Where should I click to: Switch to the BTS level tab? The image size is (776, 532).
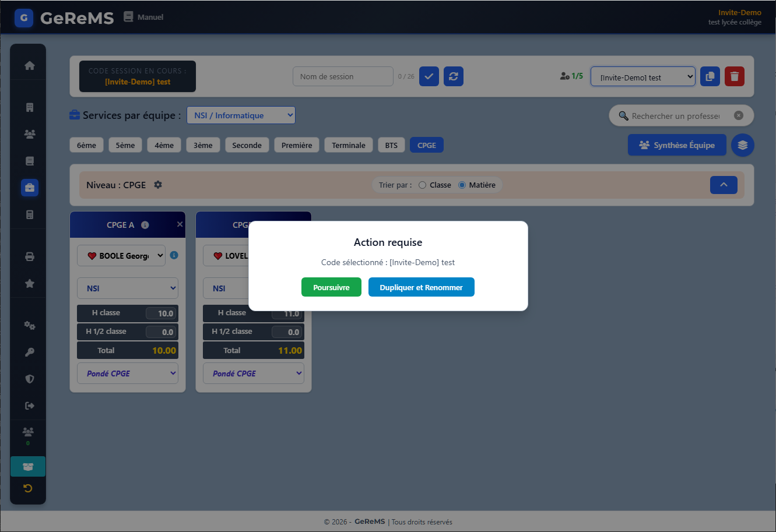pyautogui.click(x=391, y=145)
